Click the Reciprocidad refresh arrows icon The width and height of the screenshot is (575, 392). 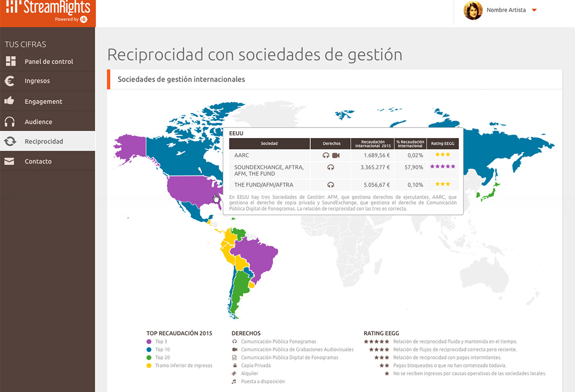point(10,141)
